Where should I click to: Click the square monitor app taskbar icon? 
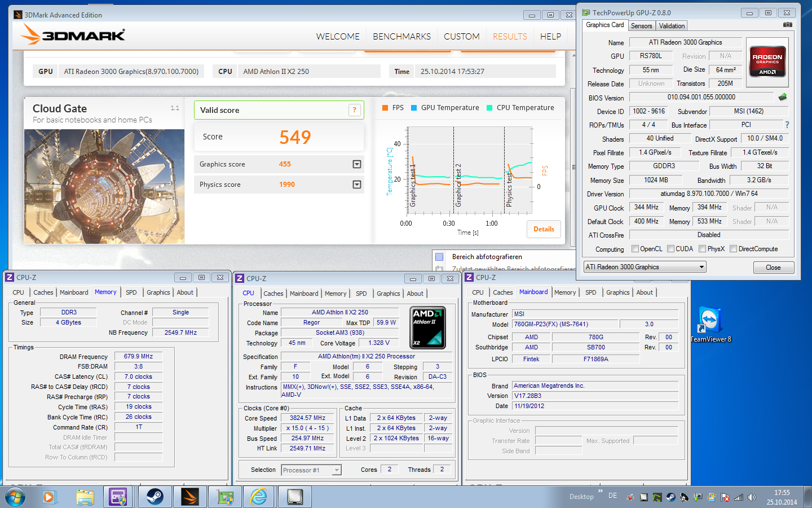(294, 497)
